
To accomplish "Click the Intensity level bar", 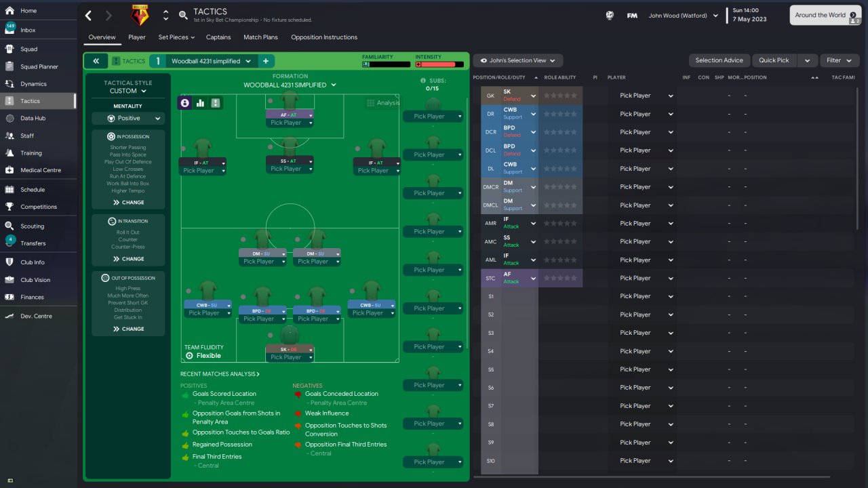I will click(439, 64).
